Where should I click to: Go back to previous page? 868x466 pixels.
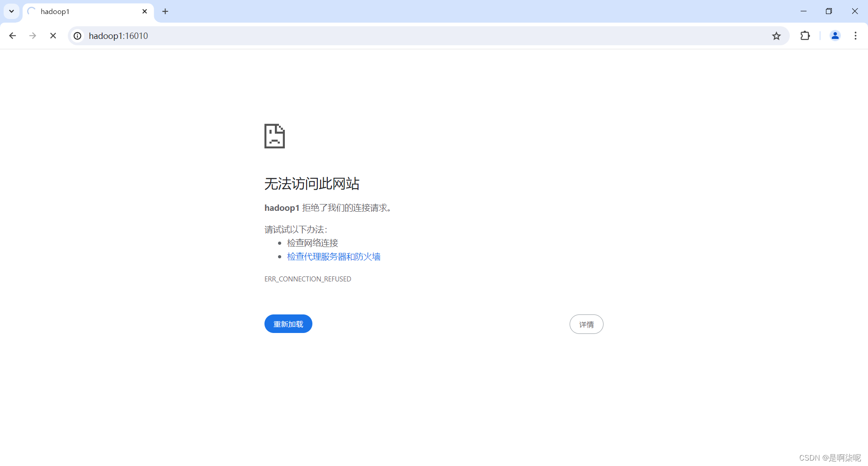(x=13, y=36)
